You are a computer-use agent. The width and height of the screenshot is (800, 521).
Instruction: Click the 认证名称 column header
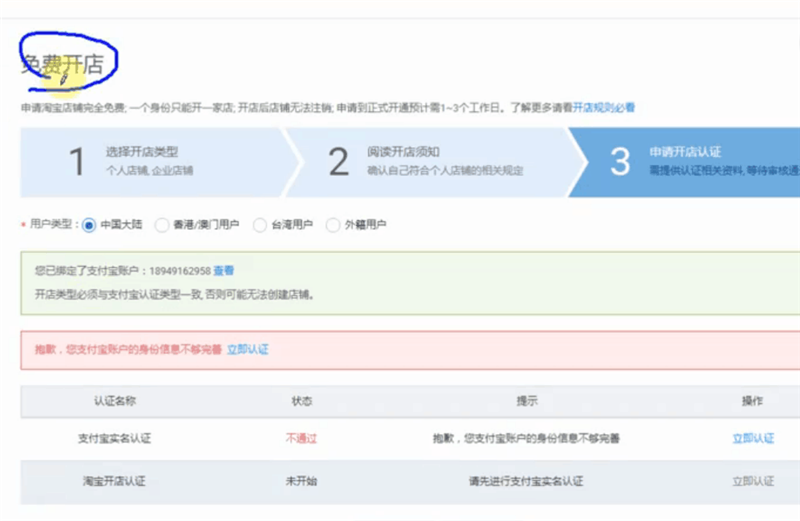115,401
